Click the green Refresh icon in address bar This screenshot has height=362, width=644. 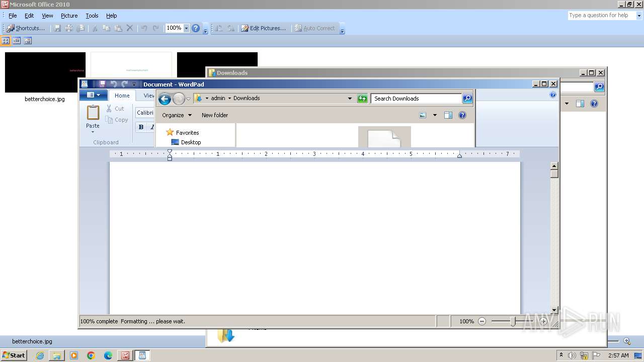point(362,99)
